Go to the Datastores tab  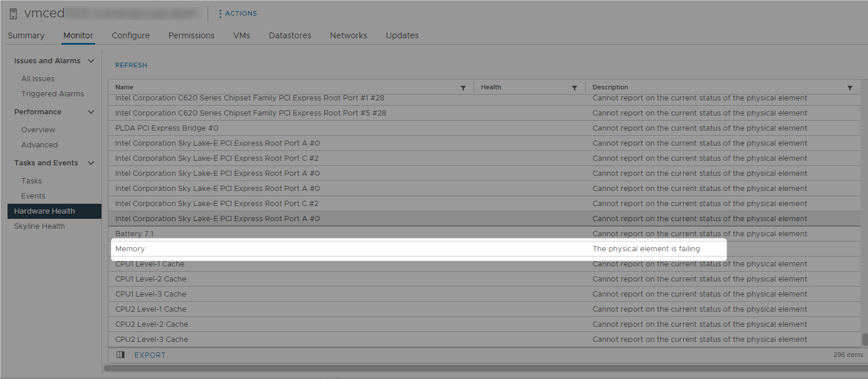click(x=290, y=35)
